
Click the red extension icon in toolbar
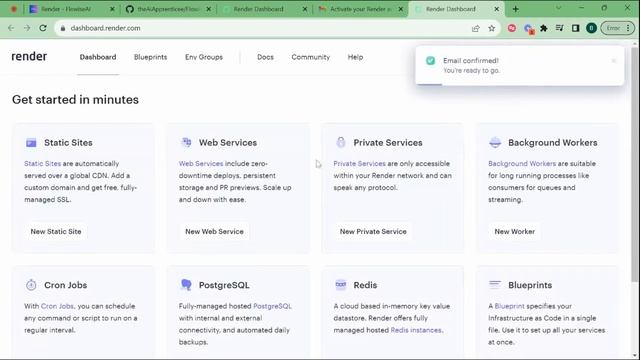pos(512,28)
